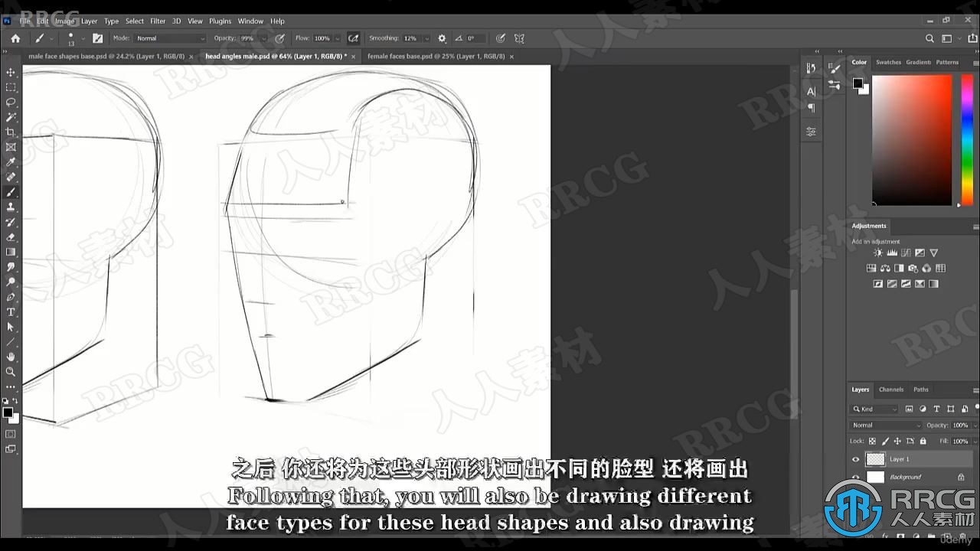
Task: Open smoothing options gear icon
Action: pyautogui.click(x=442, y=38)
